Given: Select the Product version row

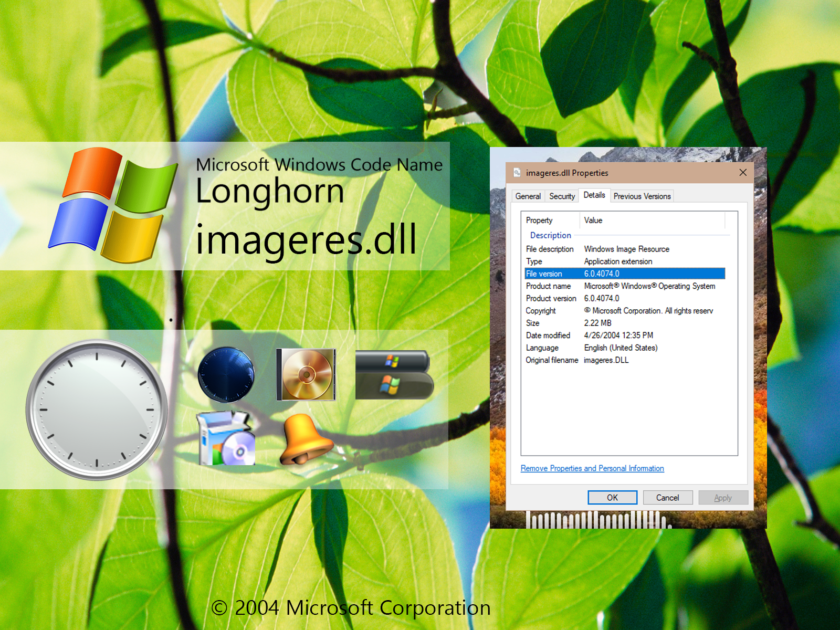Looking at the screenshot, I should click(x=625, y=298).
